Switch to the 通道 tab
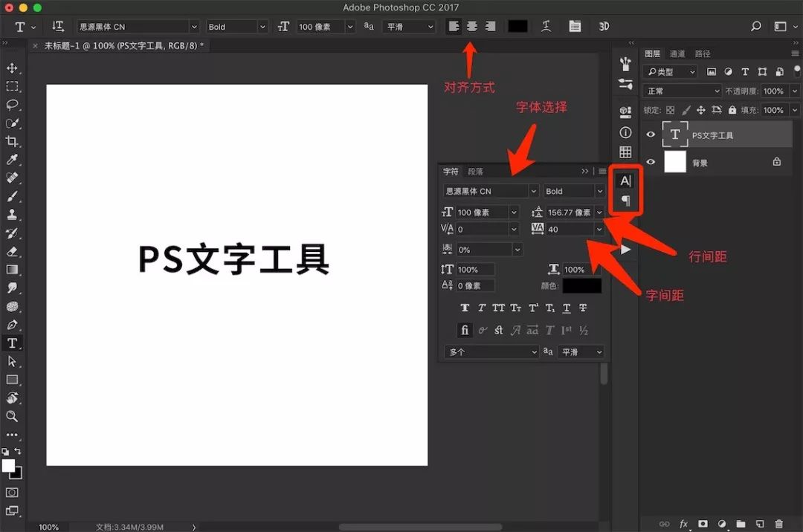 677,53
